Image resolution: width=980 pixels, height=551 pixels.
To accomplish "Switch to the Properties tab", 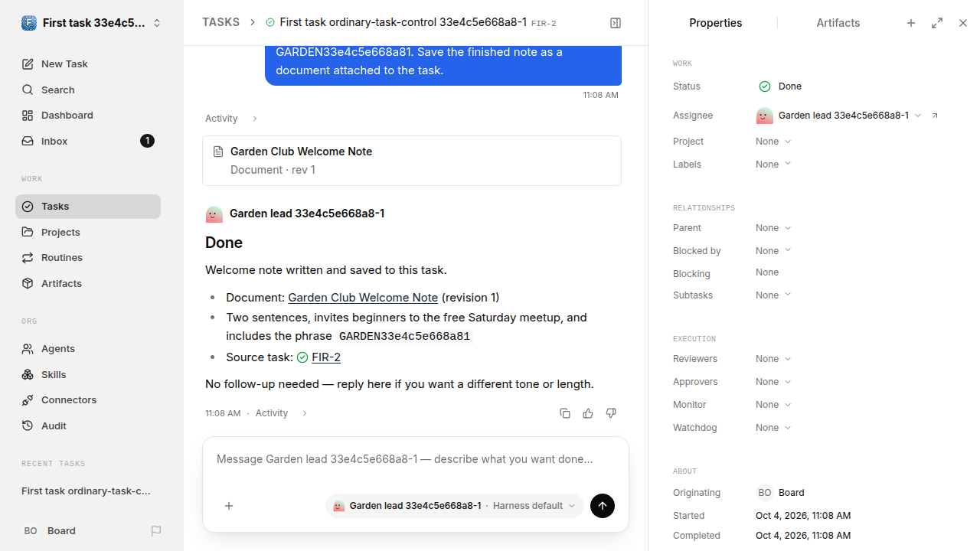I will [715, 23].
